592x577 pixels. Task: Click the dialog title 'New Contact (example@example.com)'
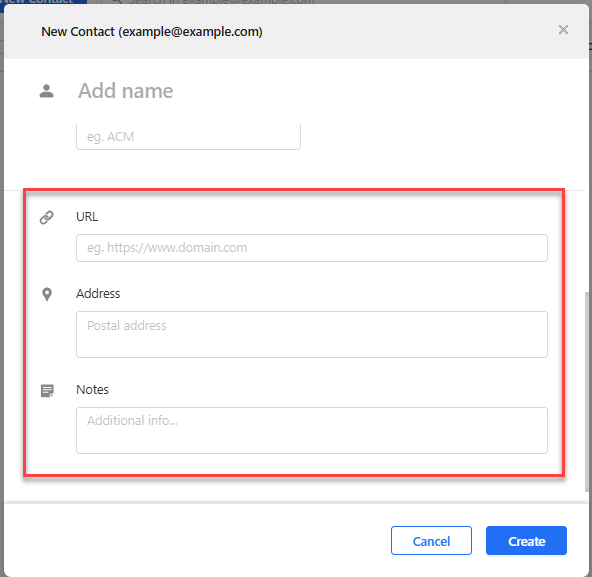point(152,32)
